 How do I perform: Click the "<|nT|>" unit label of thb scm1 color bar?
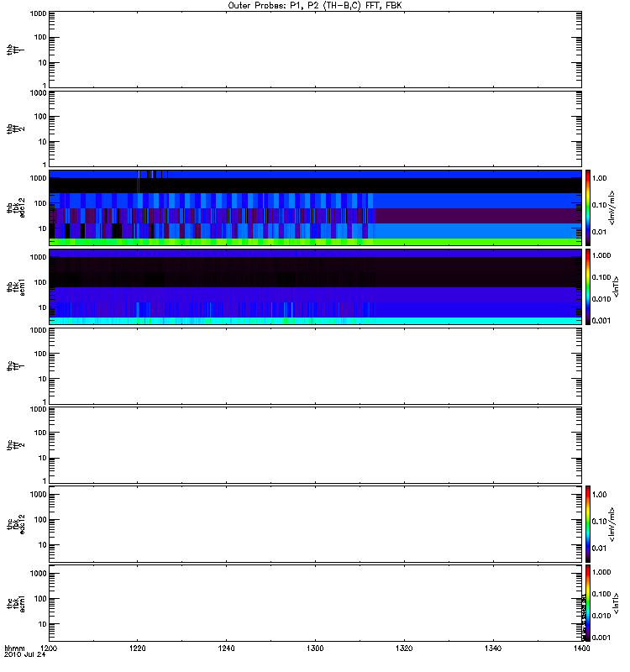point(617,286)
